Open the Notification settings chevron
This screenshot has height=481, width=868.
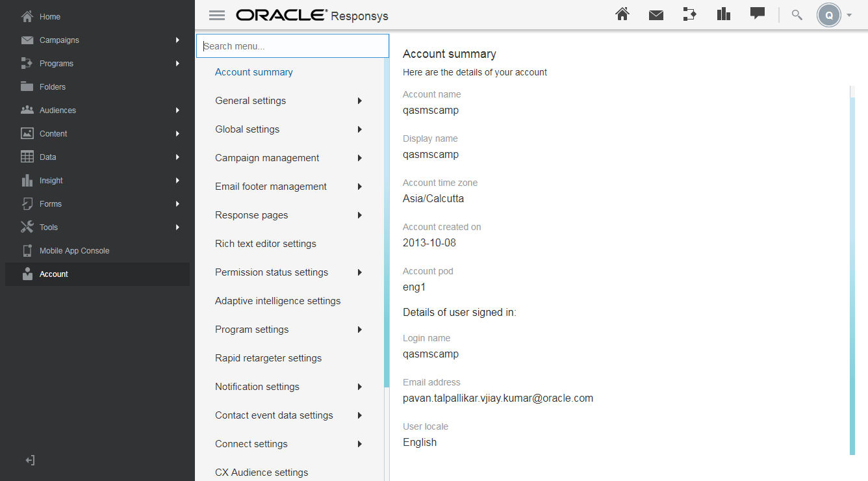[359, 387]
